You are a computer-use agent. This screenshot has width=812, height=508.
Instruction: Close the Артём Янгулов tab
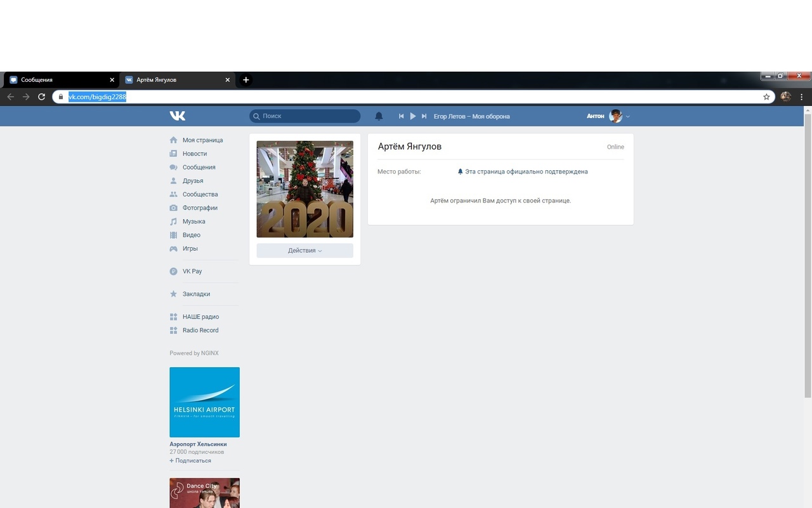click(228, 80)
